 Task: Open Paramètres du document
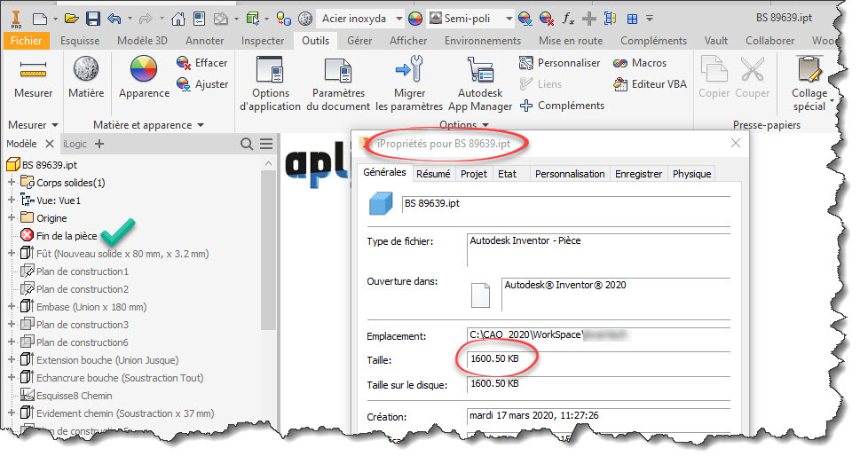click(338, 72)
